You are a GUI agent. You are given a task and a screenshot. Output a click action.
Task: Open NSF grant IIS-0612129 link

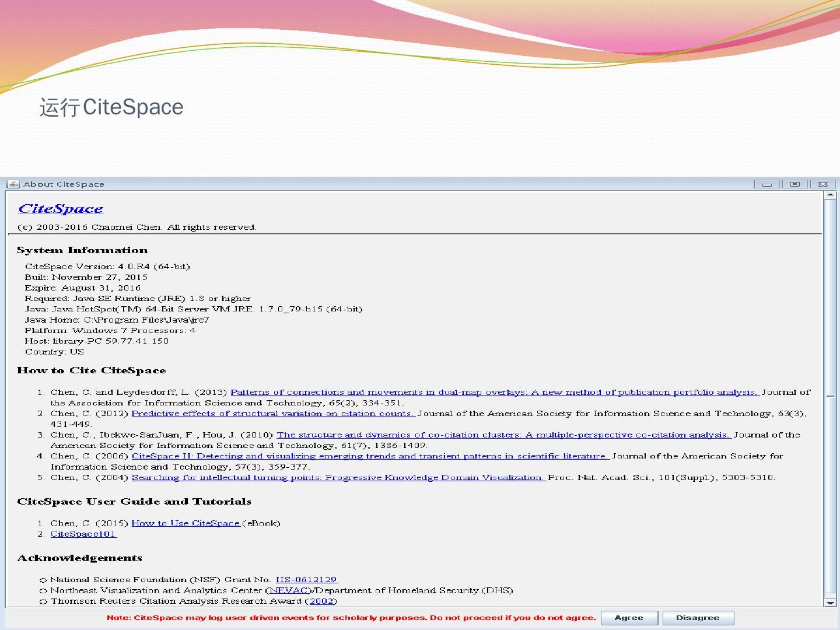tap(306, 580)
